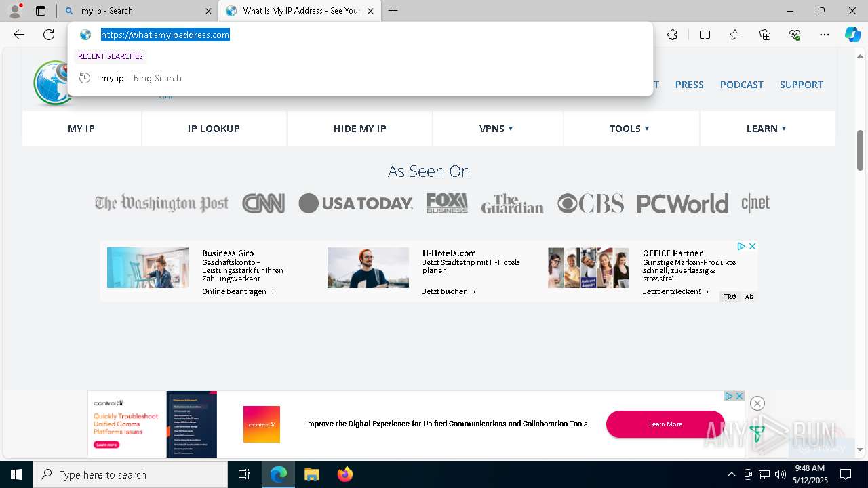Click the AdChoices icon in the middle ad block
The width and height of the screenshot is (868, 488).
[741, 246]
